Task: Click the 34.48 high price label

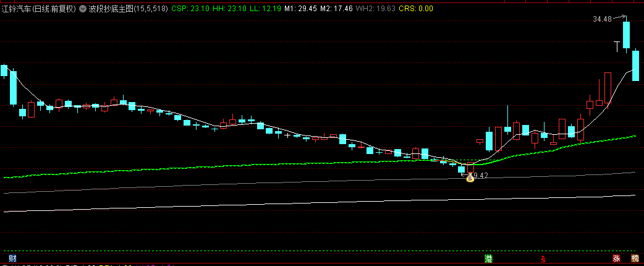Action: pyautogui.click(x=602, y=19)
